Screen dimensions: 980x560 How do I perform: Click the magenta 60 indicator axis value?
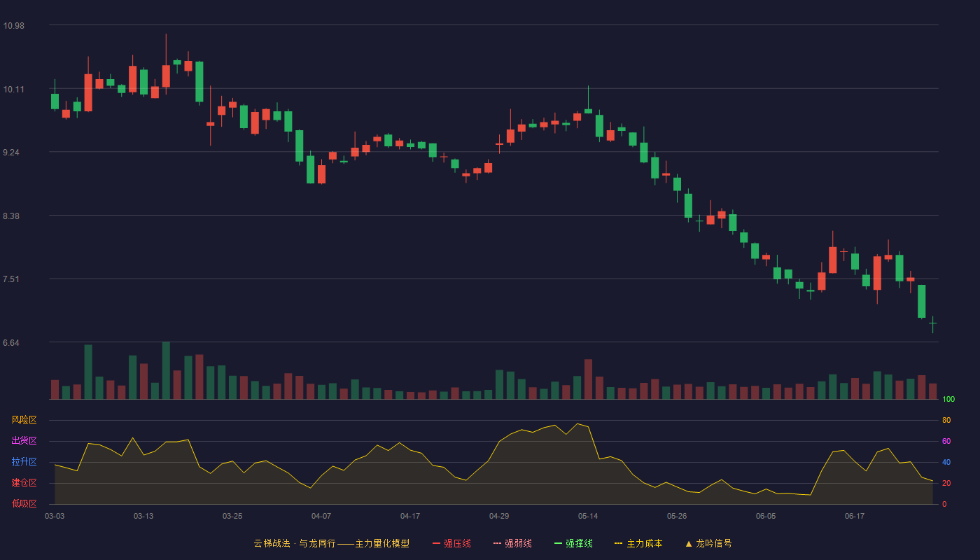click(946, 442)
